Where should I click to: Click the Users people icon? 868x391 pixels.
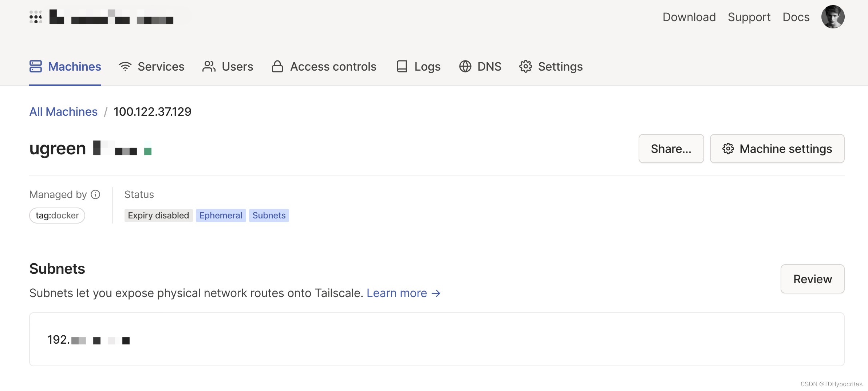click(209, 66)
